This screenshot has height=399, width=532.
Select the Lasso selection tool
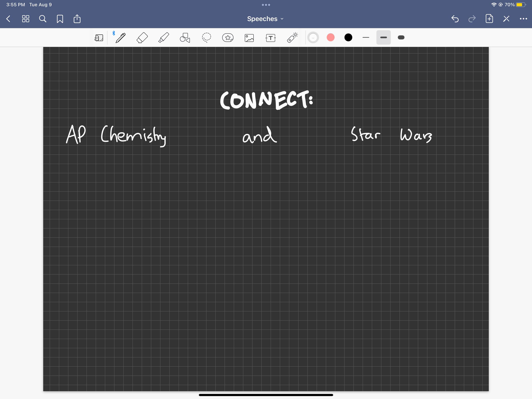coord(206,38)
